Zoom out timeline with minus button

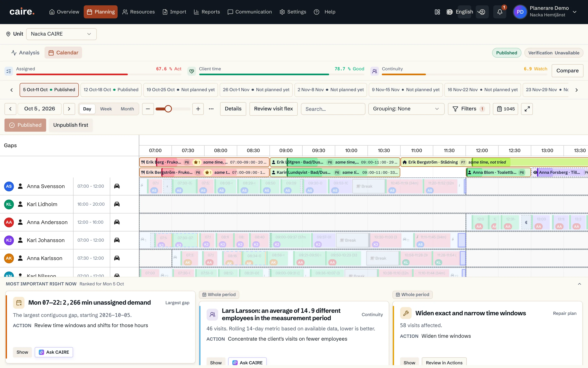[x=148, y=109]
